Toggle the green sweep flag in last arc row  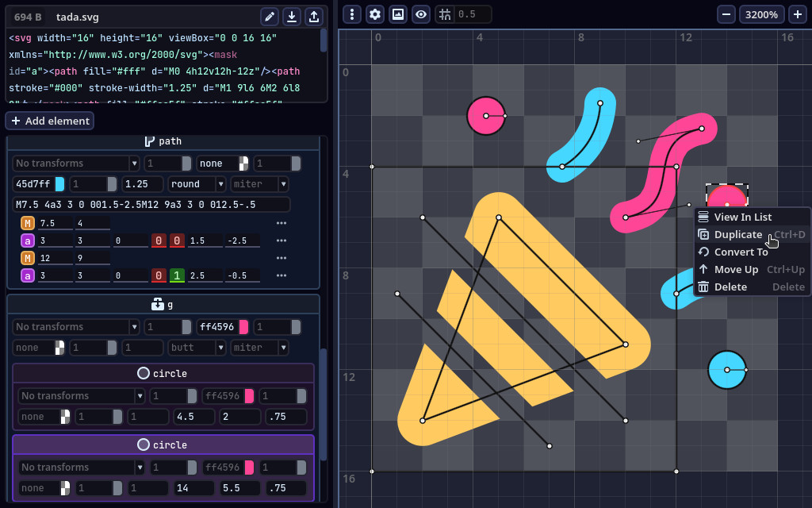(178, 275)
